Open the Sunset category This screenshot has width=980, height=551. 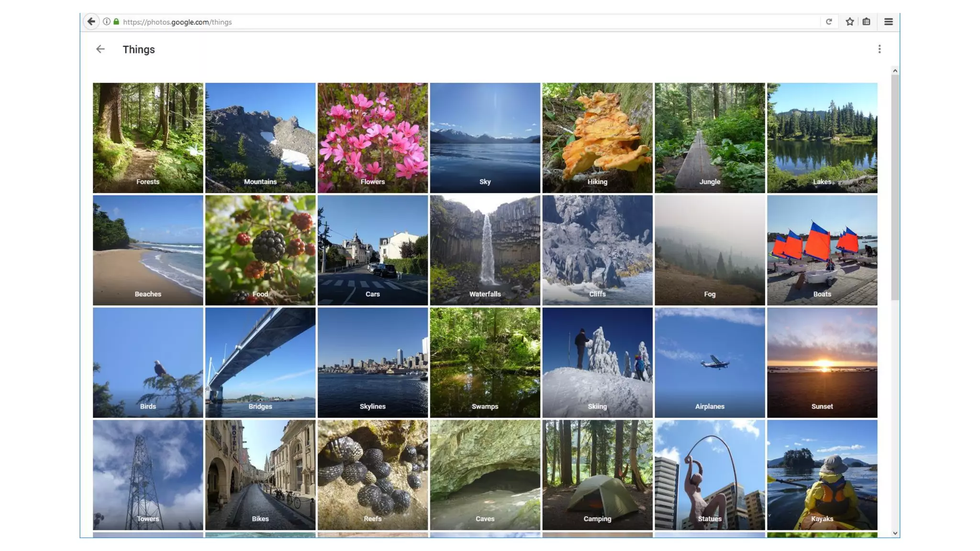pyautogui.click(x=822, y=363)
